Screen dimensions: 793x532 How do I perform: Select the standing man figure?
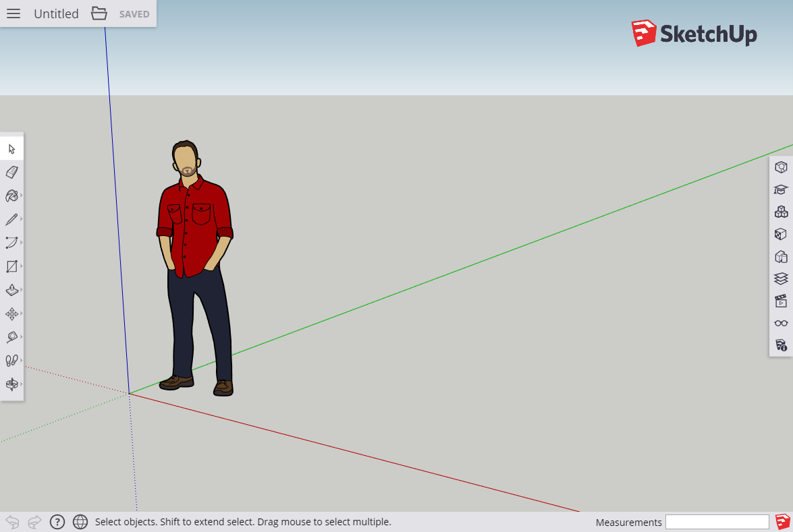(195, 268)
